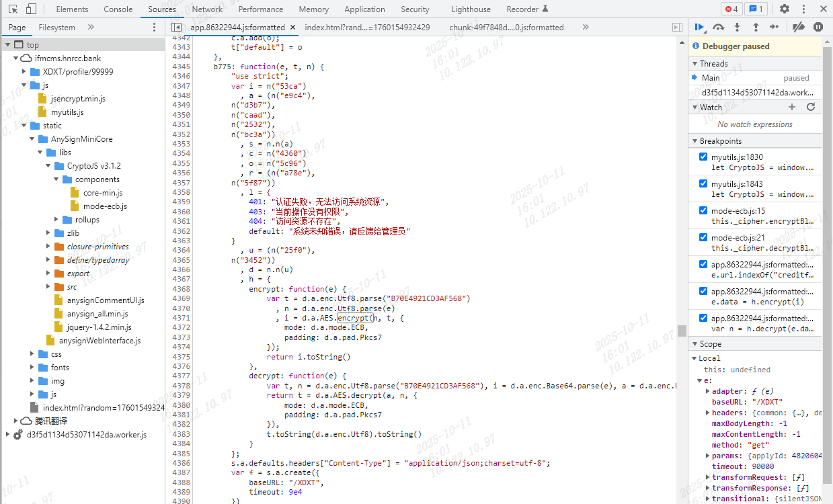Click the editor vertical scrollbar thumb

[x=682, y=330]
